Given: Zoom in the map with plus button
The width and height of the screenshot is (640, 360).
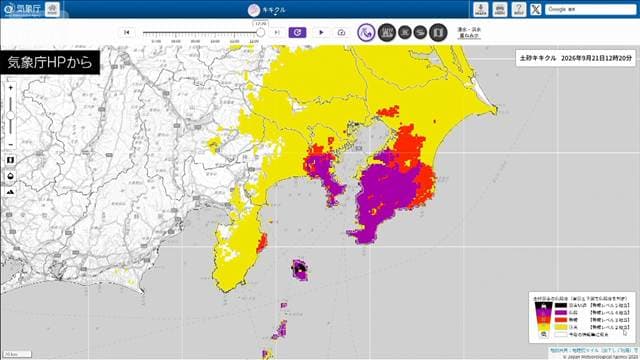Looking at the screenshot, I should [x=11, y=88].
